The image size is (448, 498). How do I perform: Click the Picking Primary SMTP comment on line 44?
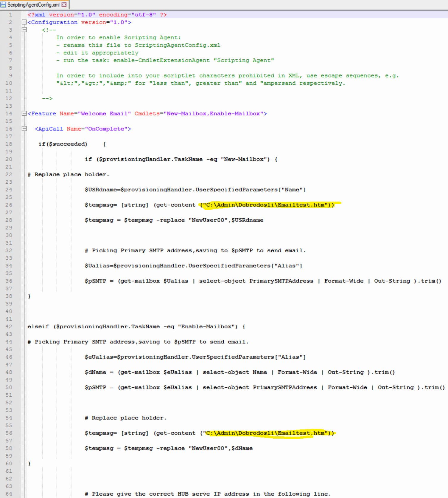(x=138, y=342)
